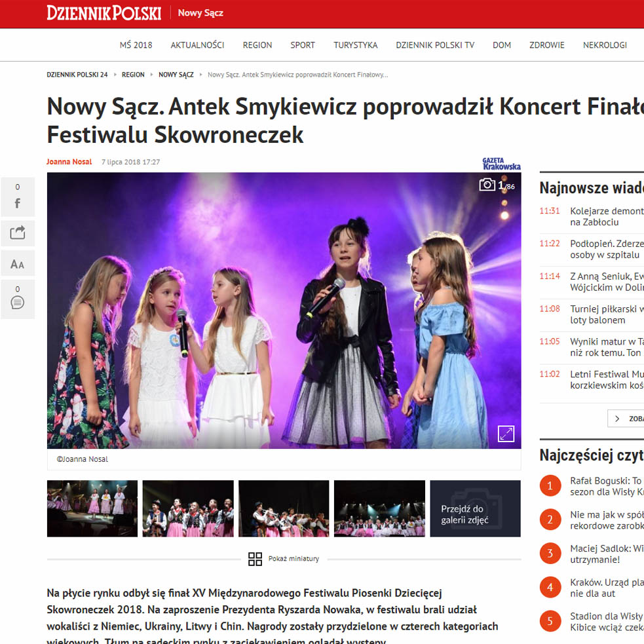Go to Dziennik Polski homepage logo

tap(104, 13)
